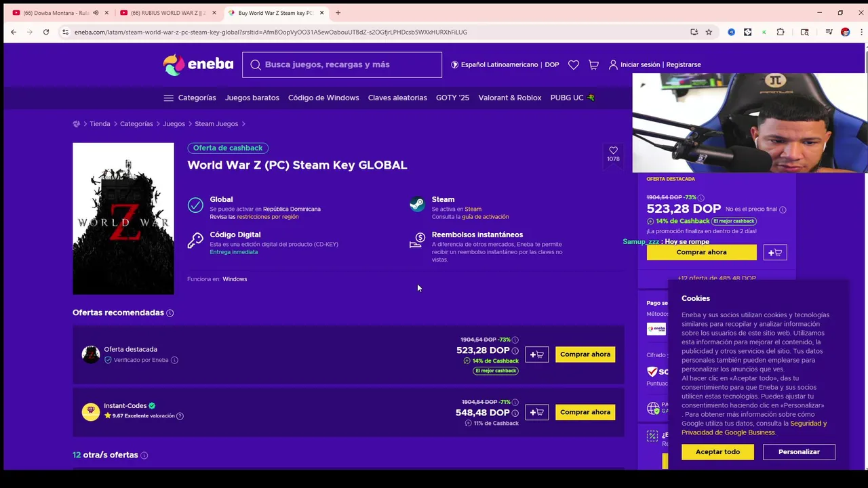
Task: Expand the Categorías menu
Action: (190, 98)
